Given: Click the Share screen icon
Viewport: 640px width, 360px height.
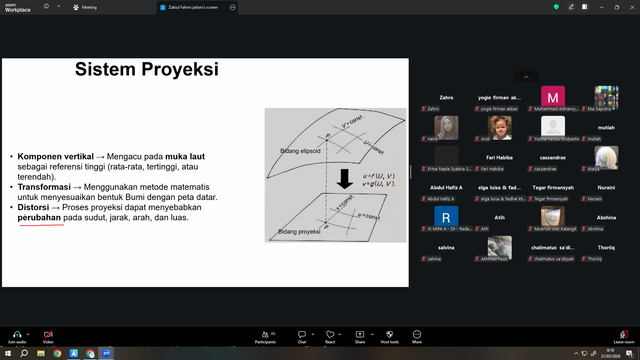Looking at the screenshot, I should click(360, 334).
